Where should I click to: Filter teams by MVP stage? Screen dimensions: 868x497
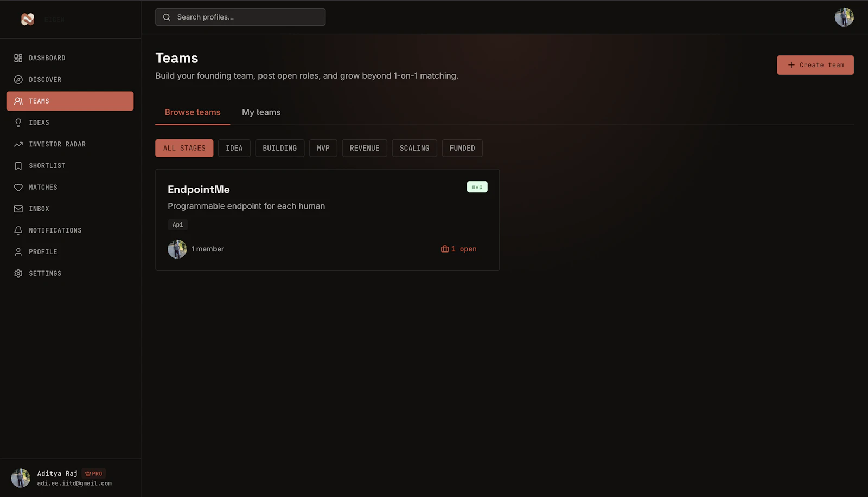pos(323,148)
